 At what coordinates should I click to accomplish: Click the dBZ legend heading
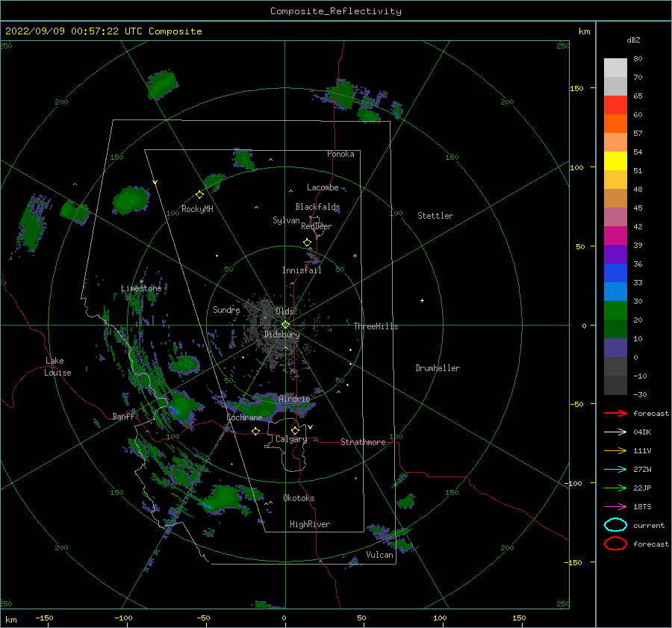(x=633, y=40)
